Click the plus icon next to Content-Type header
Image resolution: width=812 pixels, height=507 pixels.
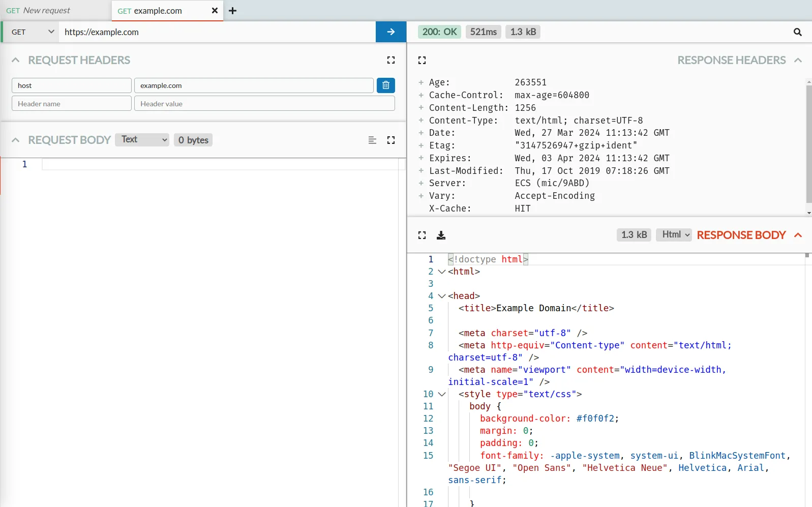pyautogui.click(x=421, y=120)
